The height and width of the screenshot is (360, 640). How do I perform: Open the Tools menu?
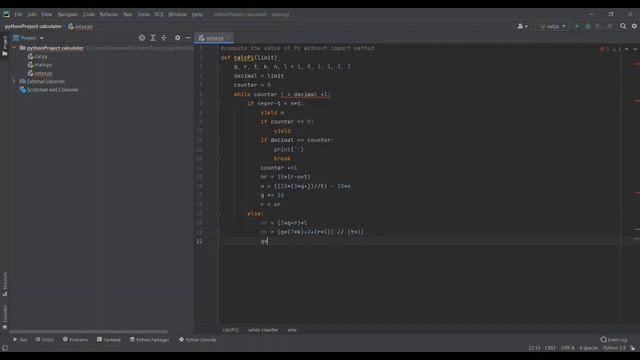point(143,14)
